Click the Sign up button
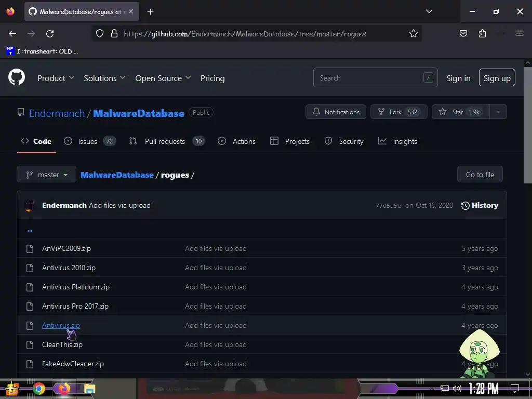Screen dimensions: 532x399 [x=497, y=78]
